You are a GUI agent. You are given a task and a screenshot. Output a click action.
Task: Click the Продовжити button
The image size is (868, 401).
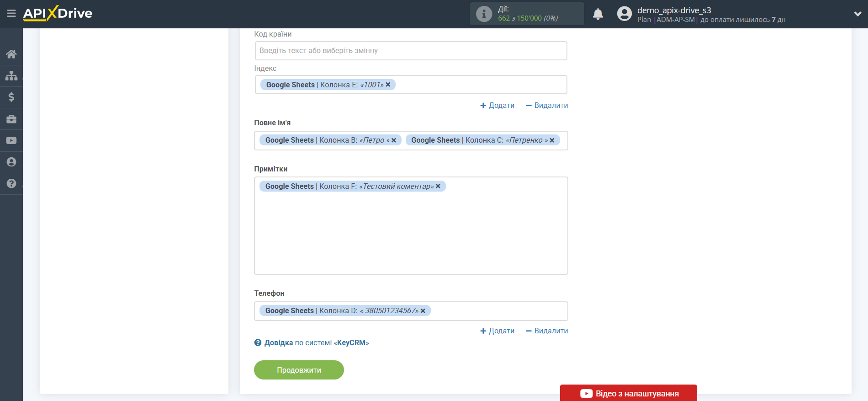pos(299,370)
